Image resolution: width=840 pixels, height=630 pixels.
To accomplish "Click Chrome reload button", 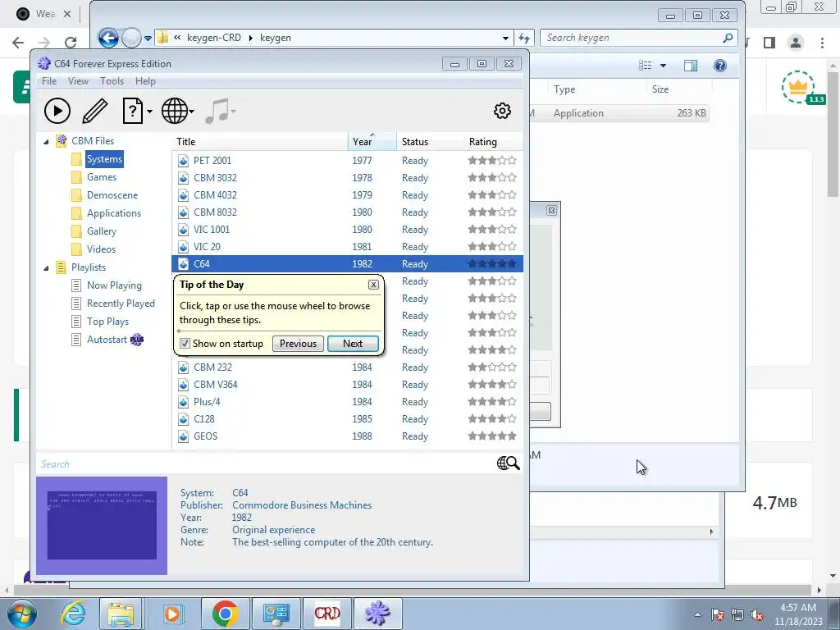I will (x=71, y=43).
